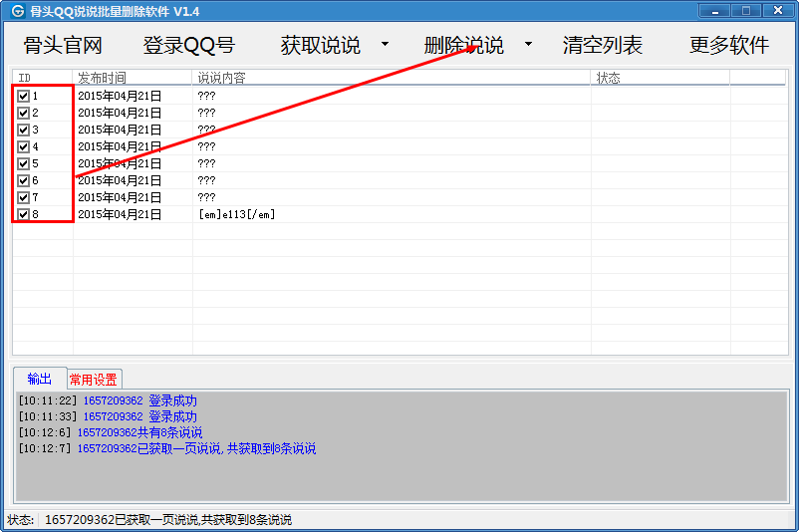Click 登录QQ号 to log in
Image resolution: width=799 pixels, height=532 pixels.
[x=189, y=46]
